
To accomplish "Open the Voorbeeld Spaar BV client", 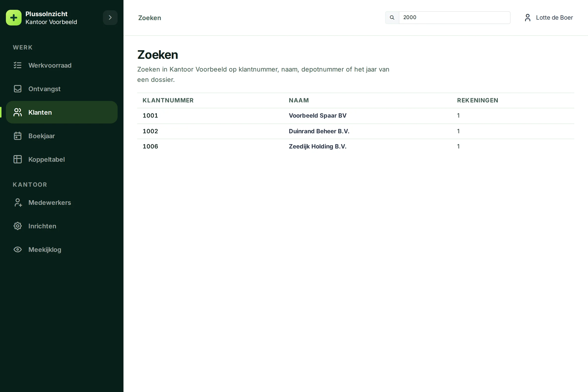I will [318, 115].
